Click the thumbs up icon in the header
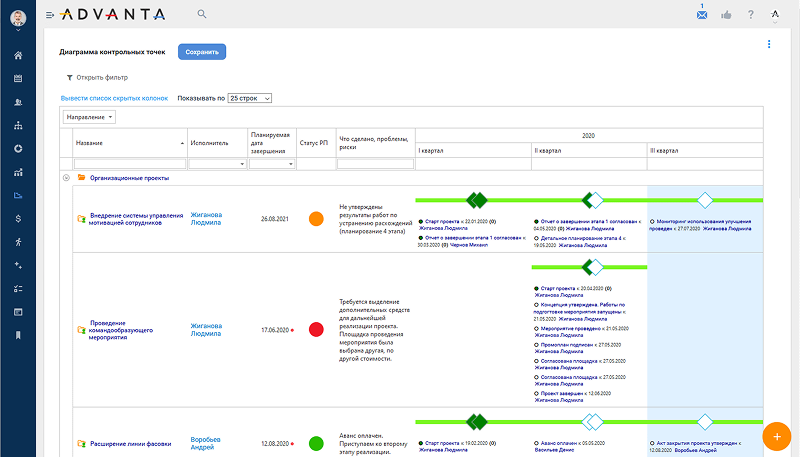The image size is (800, 457). point(726,15)
